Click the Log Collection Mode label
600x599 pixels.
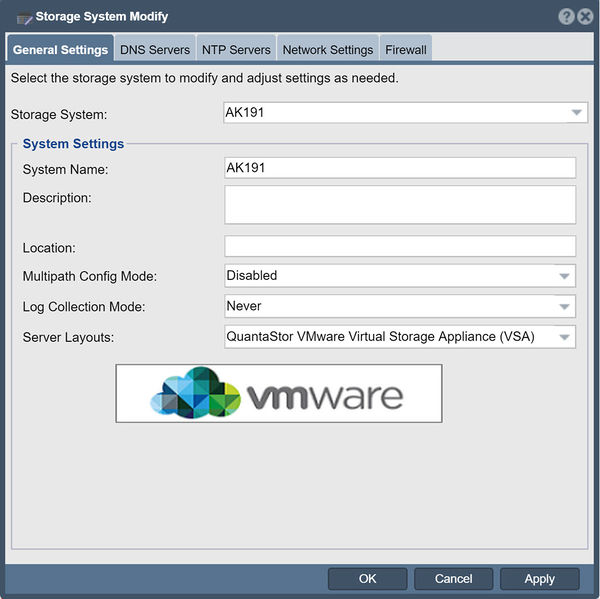point(84,307)
